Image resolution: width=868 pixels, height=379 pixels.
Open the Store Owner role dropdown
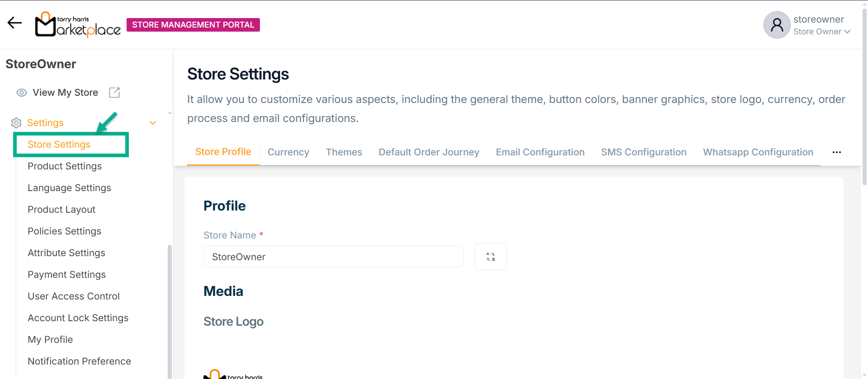click(x=822, y=32)
